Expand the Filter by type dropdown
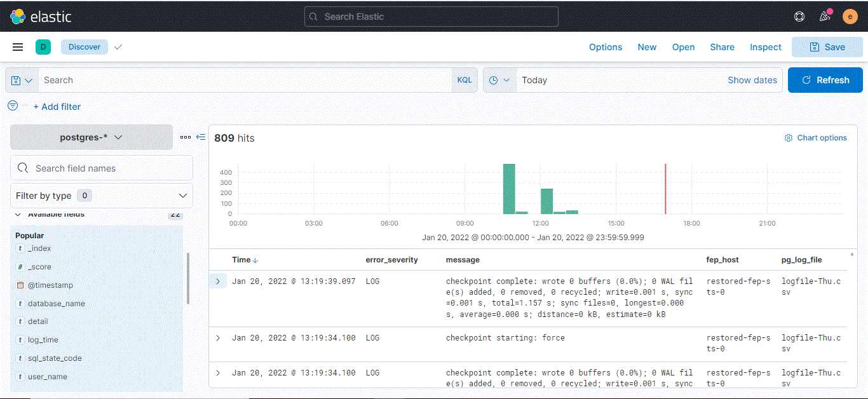 tap(102, 196)
